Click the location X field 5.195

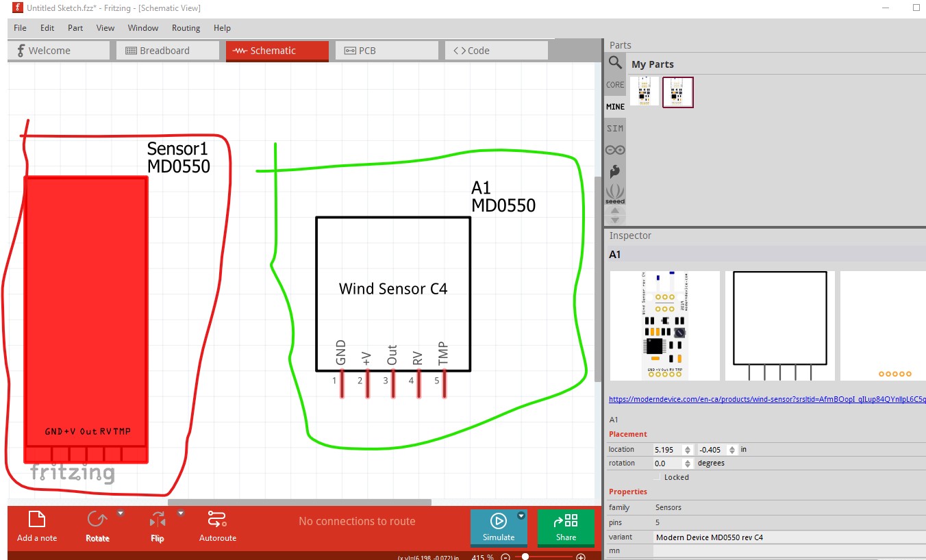coord(668,450)
